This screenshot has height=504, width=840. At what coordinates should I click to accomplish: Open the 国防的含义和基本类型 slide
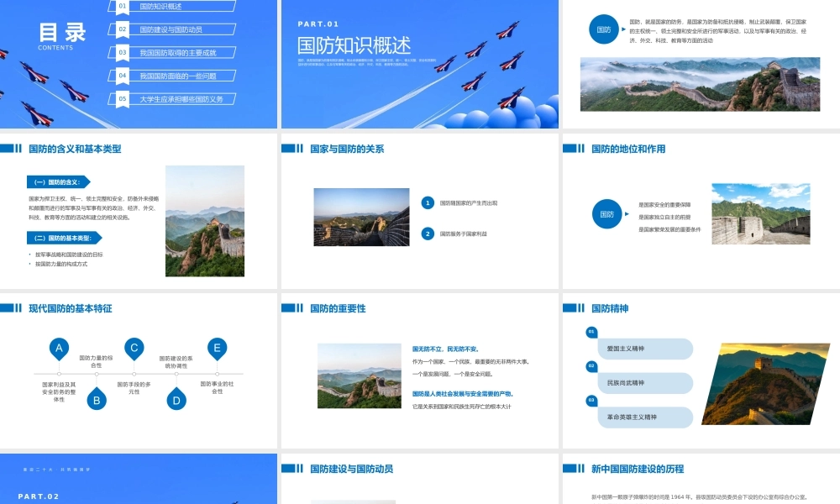point(139,211)
